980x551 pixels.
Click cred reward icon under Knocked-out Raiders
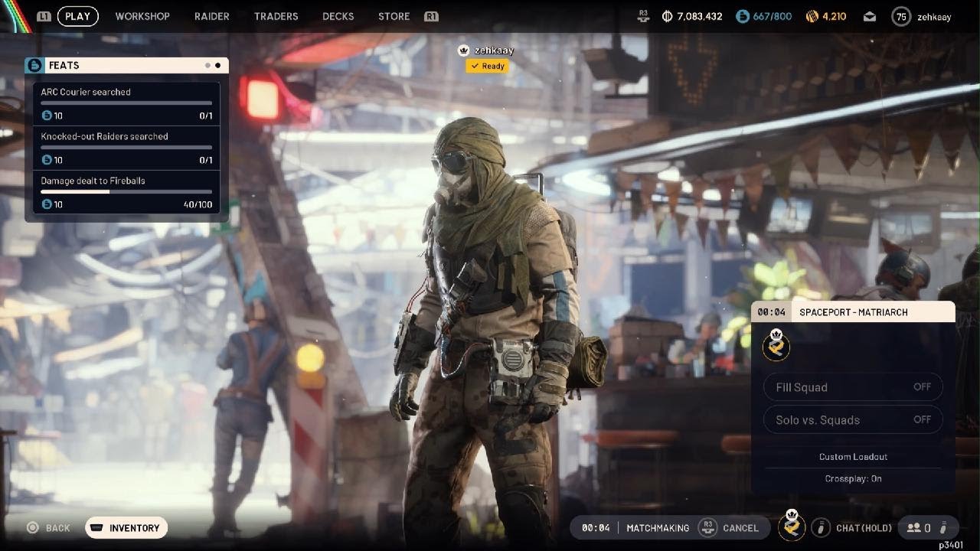pyautogui.click(x=46, y=160)
